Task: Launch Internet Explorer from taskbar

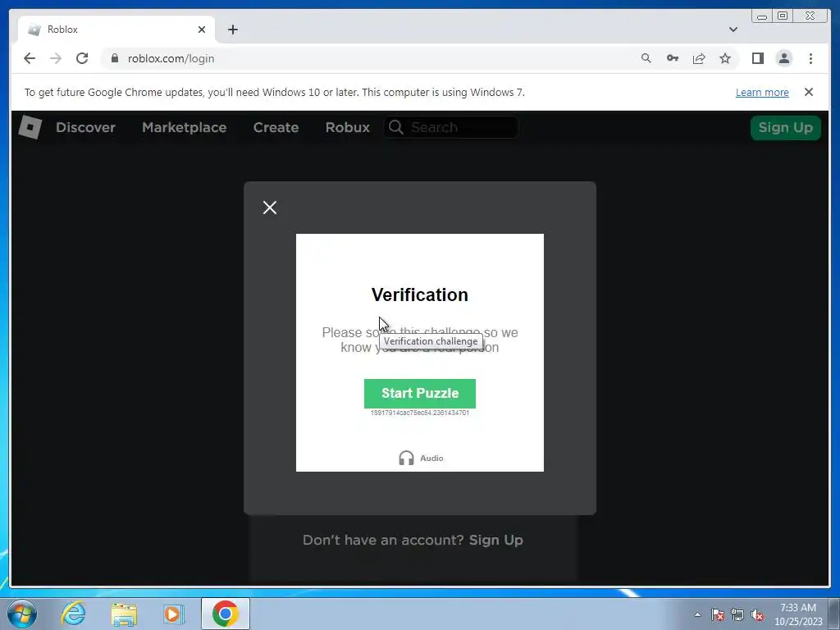Action: coord(73,614)
